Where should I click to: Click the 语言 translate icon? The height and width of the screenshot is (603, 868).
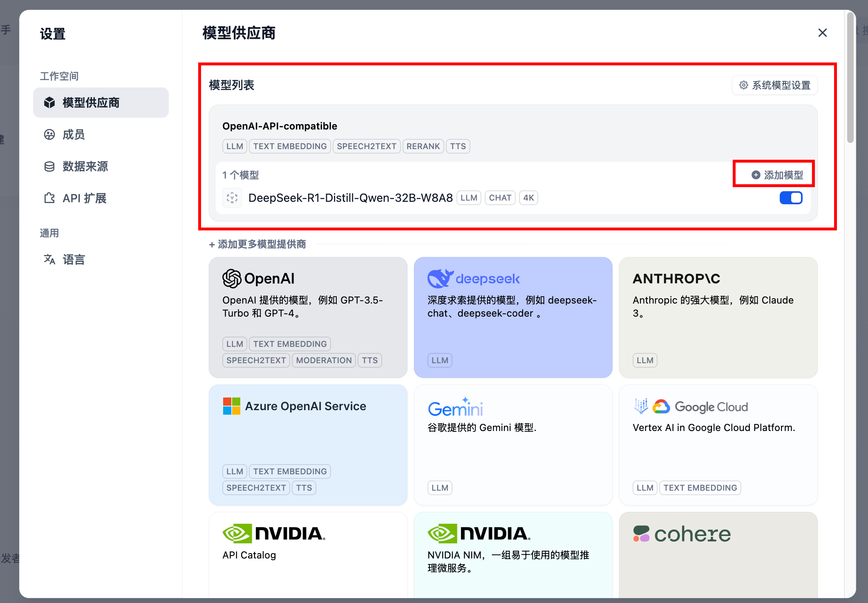49,259
